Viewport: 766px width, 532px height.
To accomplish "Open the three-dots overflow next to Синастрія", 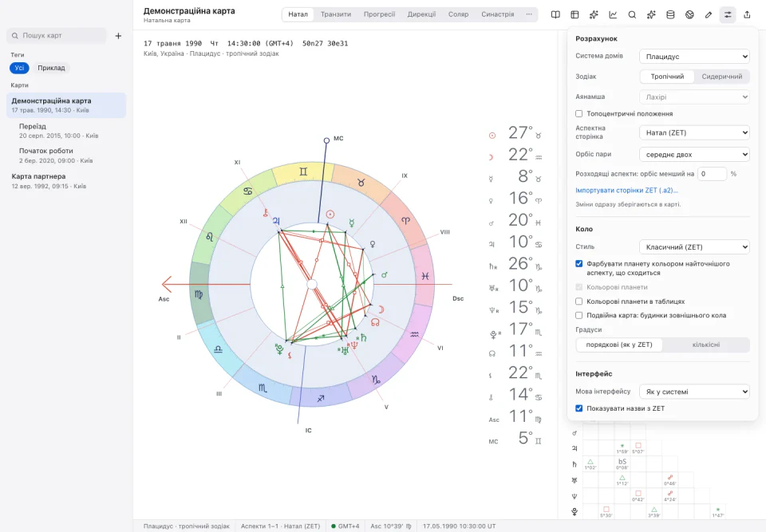I will [x=529, y=14].
